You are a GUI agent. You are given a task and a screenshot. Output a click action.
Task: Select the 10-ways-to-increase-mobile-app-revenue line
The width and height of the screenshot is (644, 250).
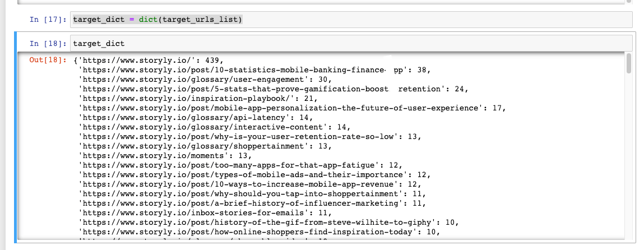pos(250,184)
